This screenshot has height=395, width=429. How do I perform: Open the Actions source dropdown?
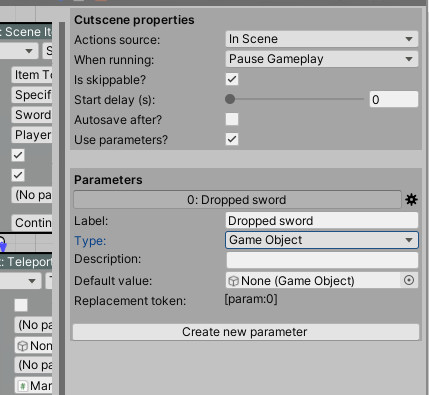(x=322, y=39)
